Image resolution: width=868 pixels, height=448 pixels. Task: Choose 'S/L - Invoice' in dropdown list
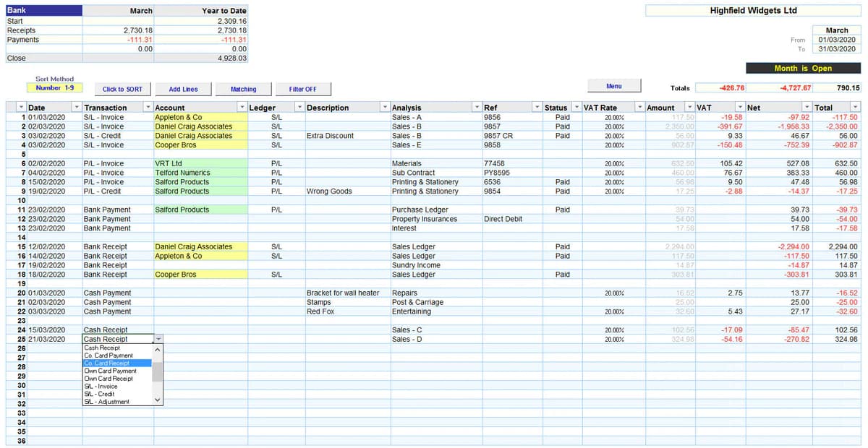tap(117, 386)
